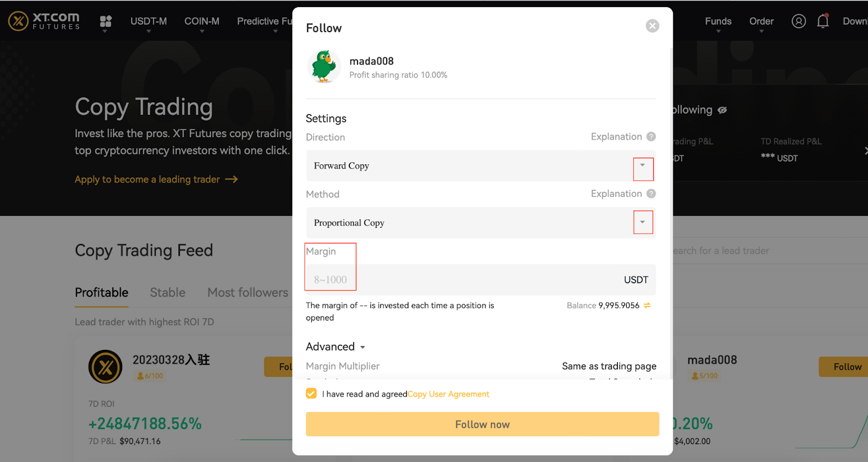Click Apply to become a leading trader
This screenshot has width=868, height=462.
point(156,179)
